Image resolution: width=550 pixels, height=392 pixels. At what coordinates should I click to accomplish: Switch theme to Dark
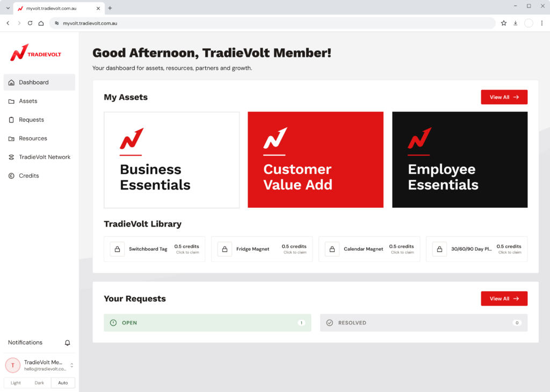(x=39, y=382)
